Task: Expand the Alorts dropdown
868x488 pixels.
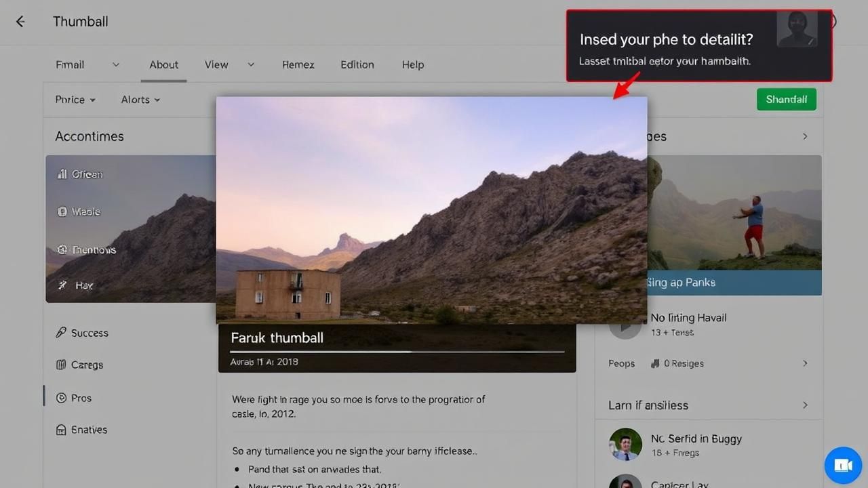Action: pos(140,100)
